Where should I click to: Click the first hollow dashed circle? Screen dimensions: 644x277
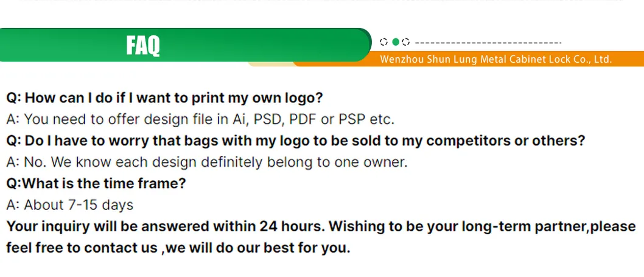pyautogui.click(x=383, y=42)
